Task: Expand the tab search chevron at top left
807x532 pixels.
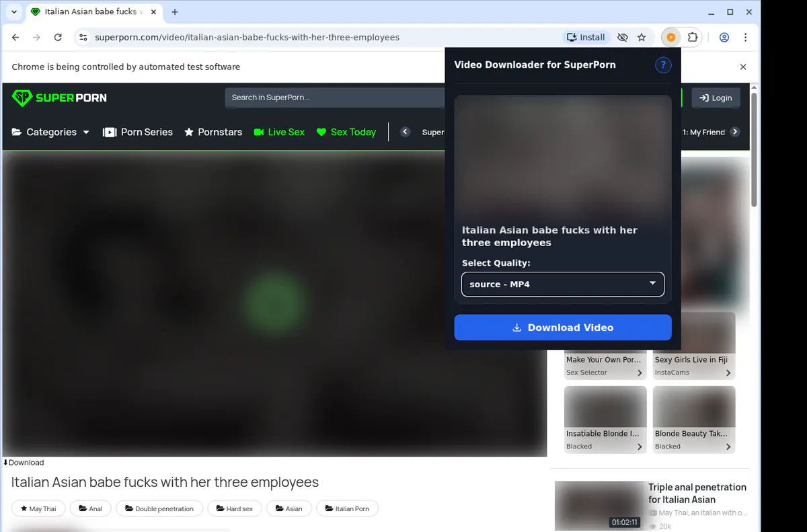Action: pyautogui.click(x=14, y=12)
